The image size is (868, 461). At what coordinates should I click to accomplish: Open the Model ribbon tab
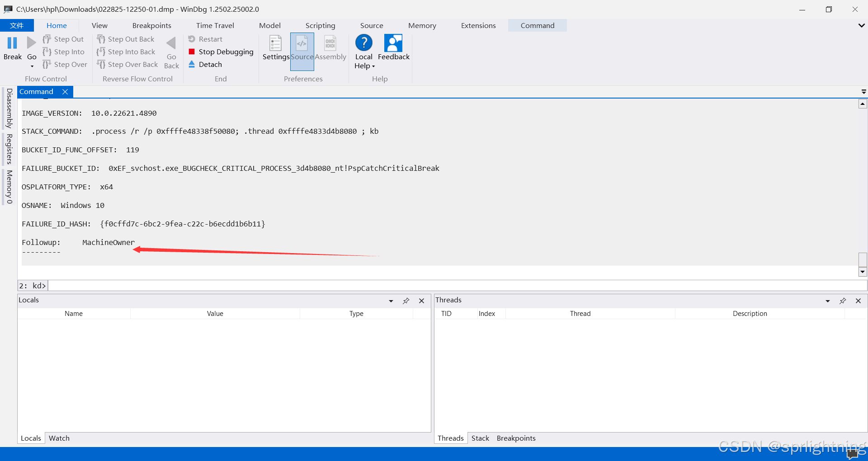[x=270, y=26]
